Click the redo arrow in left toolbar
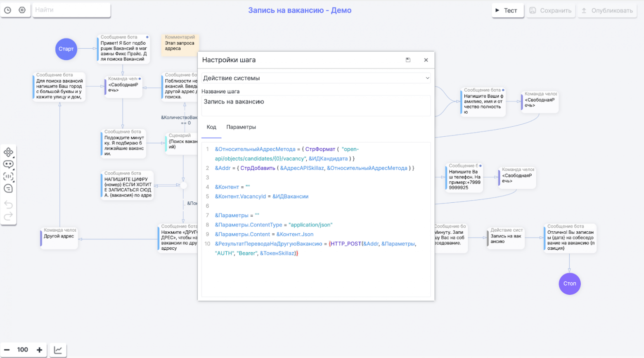644x358 pixels. [x=8, y=217]
